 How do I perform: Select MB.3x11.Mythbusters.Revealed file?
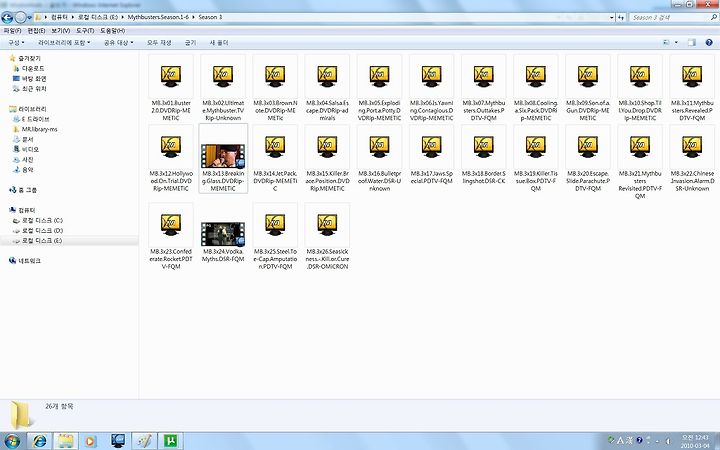coord(692,88)
